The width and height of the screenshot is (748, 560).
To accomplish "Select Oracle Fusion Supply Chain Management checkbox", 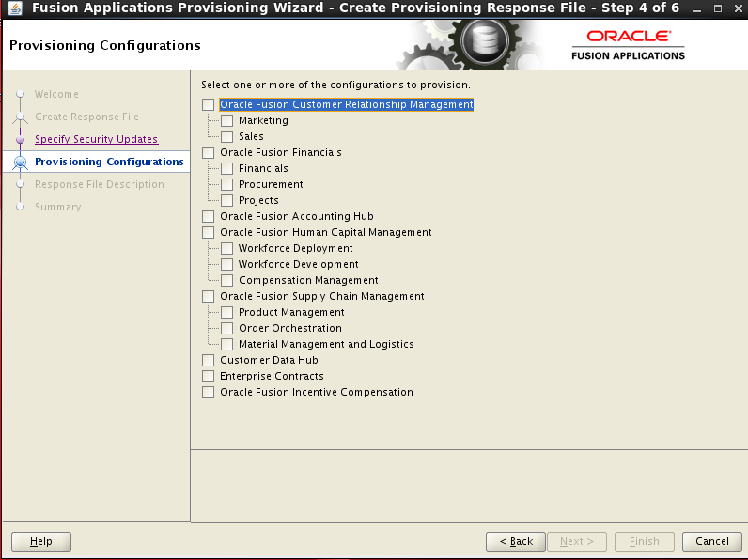I will click(x=208, y=296).
